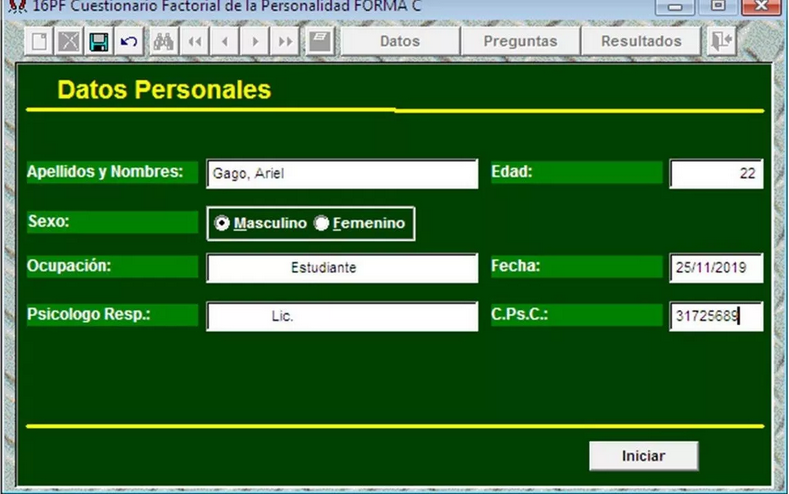Click the Edad field showing 22

tap(716, 174)
